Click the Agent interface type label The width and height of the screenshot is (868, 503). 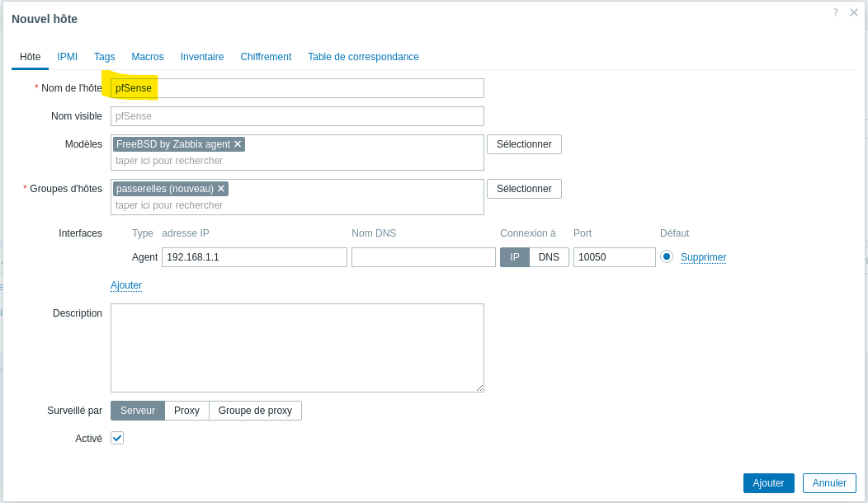pos(144,257)
